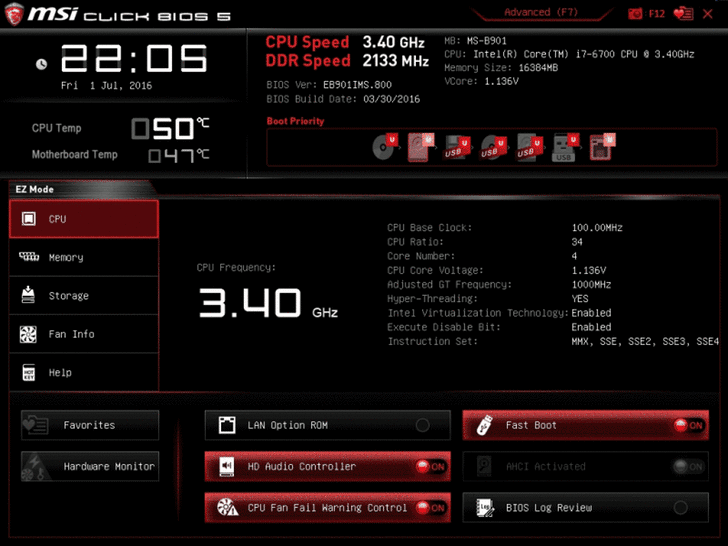Click the Adjusted GT Frequency 1000MHz value
728x546 pixels.
coord(591,285)
